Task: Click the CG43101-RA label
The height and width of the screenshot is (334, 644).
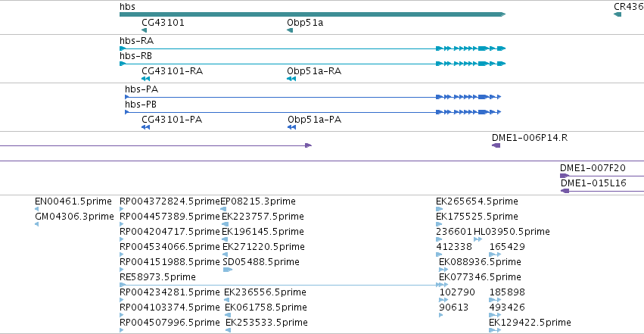Action: point(172,71)
